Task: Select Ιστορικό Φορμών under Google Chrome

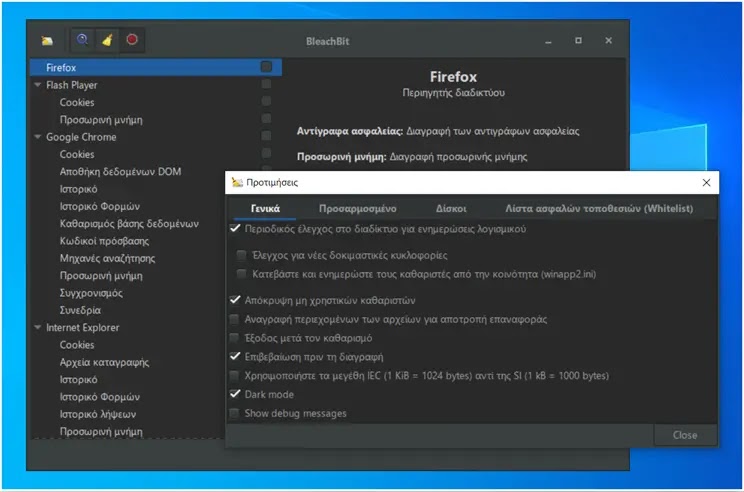Action: [100, 206]
